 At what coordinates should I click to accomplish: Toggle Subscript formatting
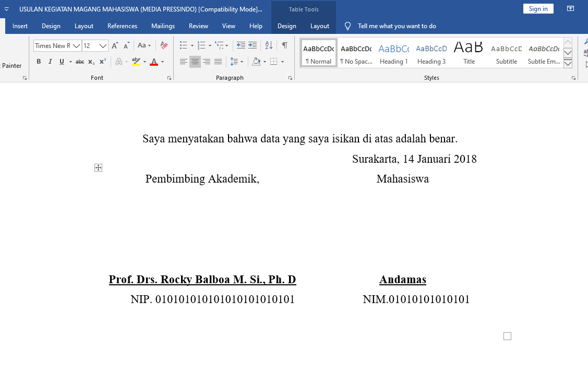[91, 62]
